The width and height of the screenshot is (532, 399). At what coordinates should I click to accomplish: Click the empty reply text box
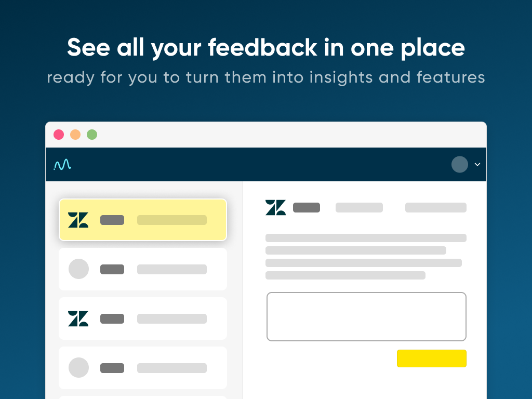pos(366,316)
